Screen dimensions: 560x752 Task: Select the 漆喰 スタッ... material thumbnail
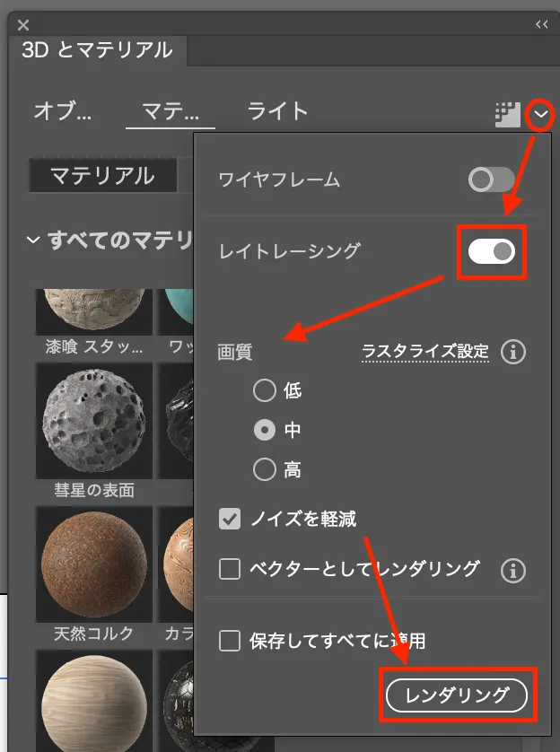[94, 311]
